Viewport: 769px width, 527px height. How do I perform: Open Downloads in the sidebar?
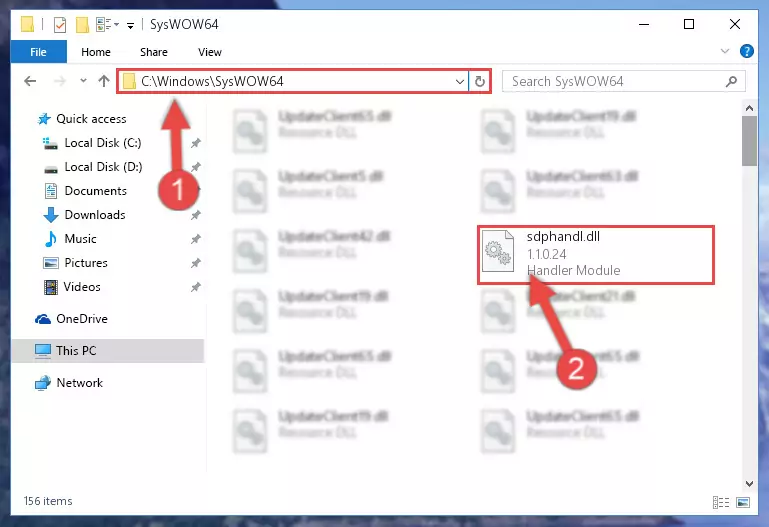(95, 215)
